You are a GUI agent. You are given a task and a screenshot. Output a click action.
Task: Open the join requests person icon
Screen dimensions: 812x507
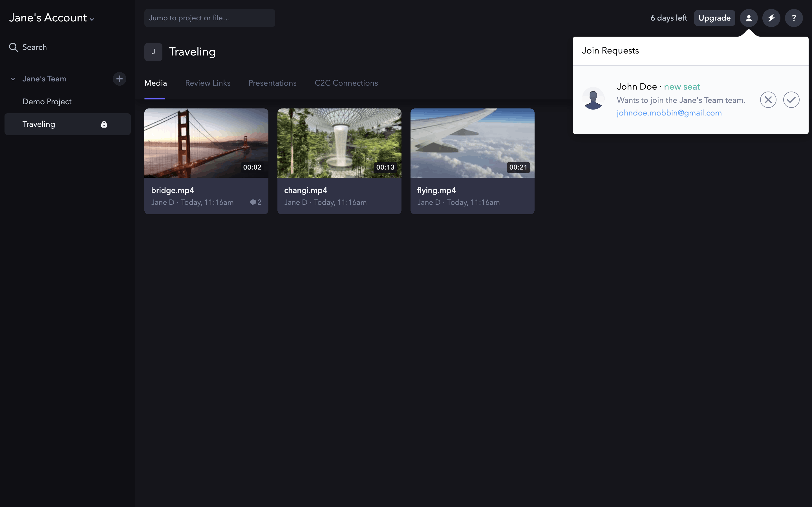[x=749, y=18]
